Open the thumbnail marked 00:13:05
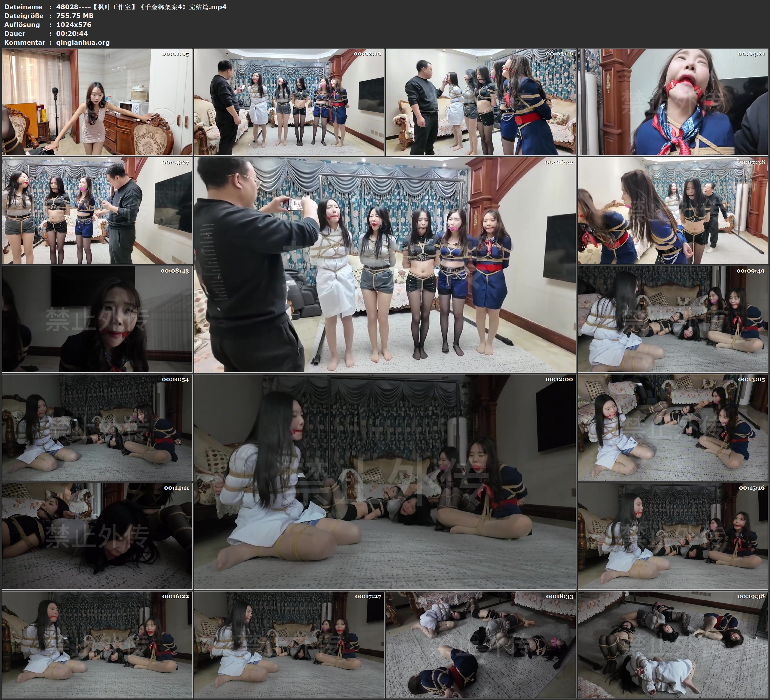Viewport: 770px width, 700px height. point(673,427)
